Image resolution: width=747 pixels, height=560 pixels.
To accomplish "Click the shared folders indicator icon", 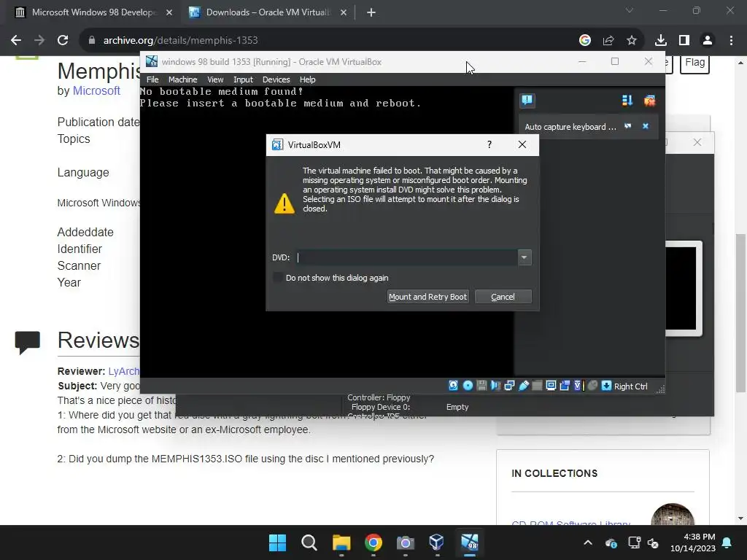I will click(x=537, y=386).
